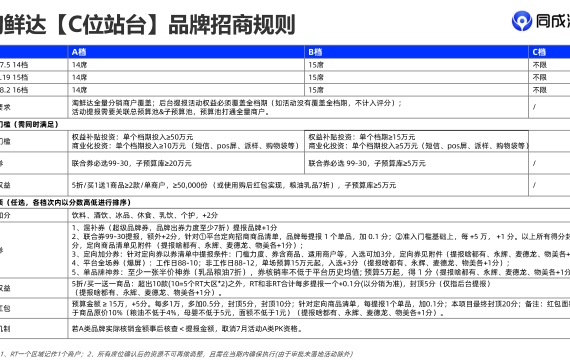Click the 预算金额 ≥ 15万，+5分 red-packet cell
The height and width of the screenshot is (360, 570).
coord(319,308)
